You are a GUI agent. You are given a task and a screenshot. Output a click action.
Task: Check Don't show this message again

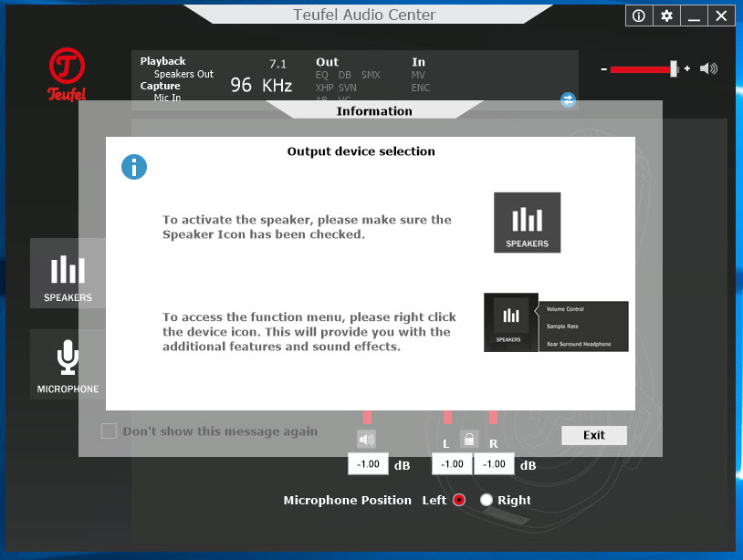point(109,430)
